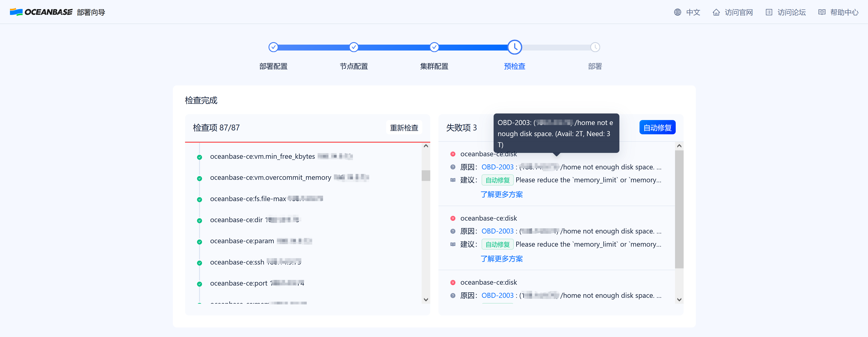Click the 检查完成 title
Screen dimensions: 868x337
click(x=201, y=100)
